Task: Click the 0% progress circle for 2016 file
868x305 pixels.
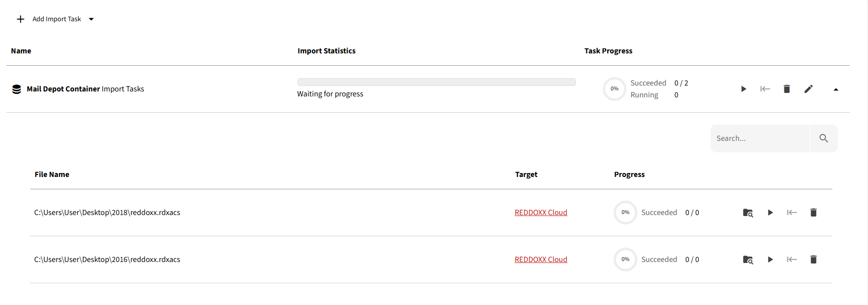Action: point(626,260)
